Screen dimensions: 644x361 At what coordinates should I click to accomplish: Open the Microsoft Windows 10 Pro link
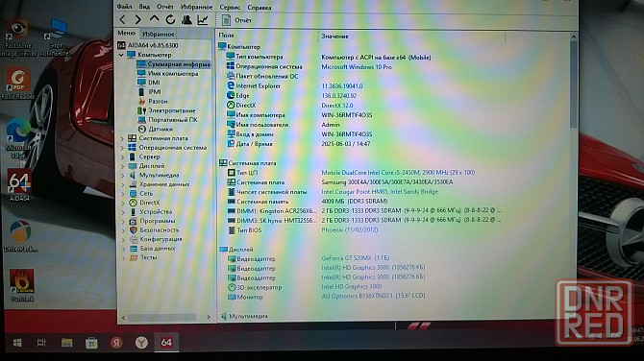(357, 67)
